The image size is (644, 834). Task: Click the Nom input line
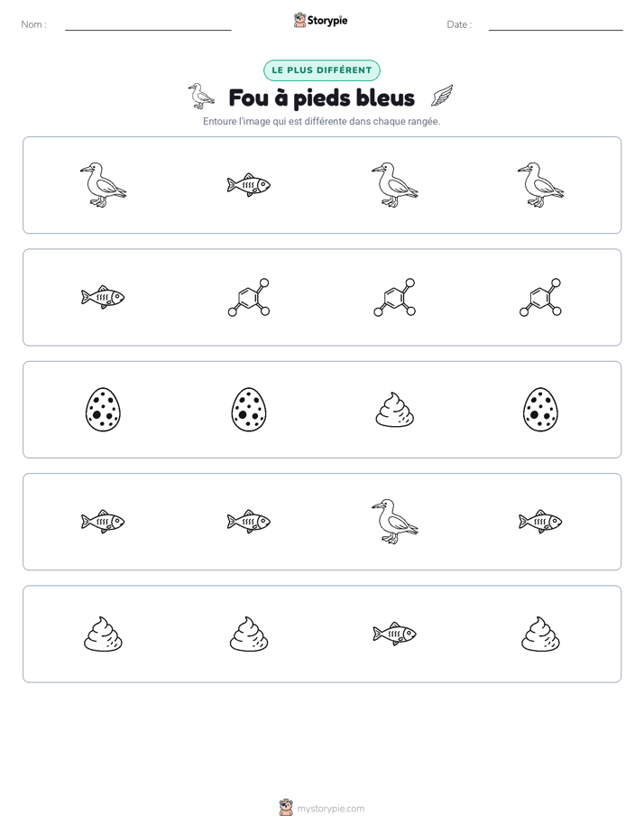(148, 25)
